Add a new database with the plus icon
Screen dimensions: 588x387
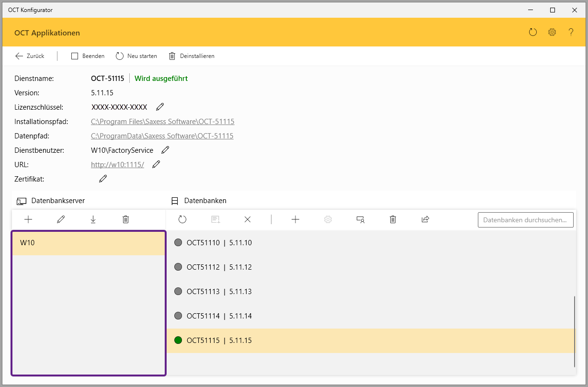(295, 219)
